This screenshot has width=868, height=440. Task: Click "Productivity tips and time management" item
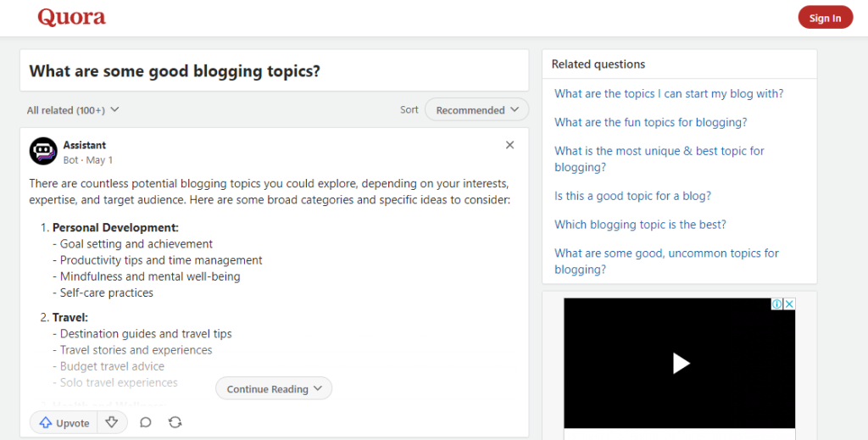(x=158, y=260)
